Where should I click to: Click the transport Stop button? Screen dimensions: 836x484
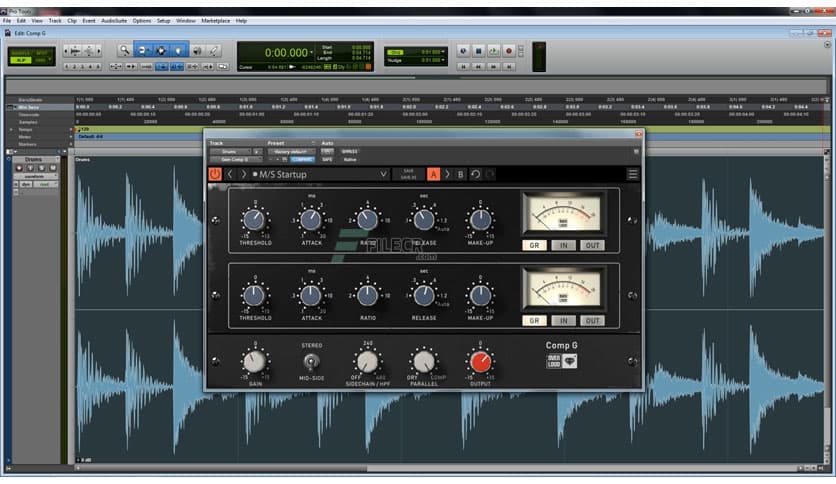[478, 51]
